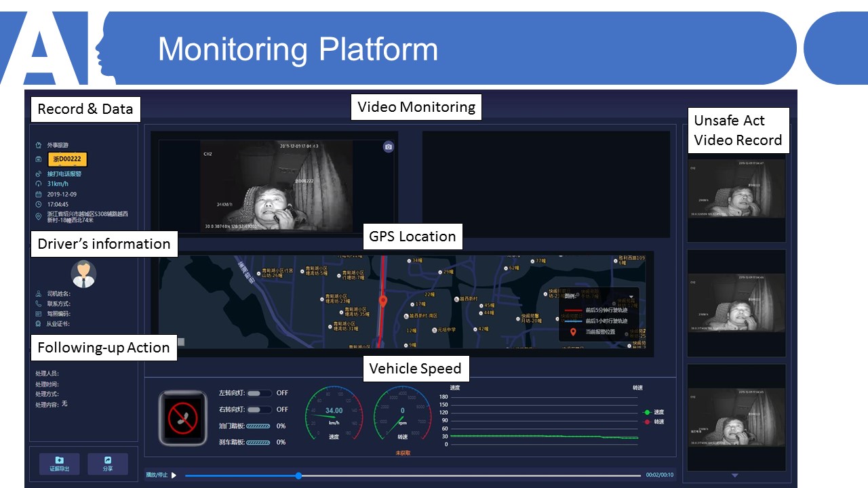Click the no-phone-call warning icon
Viewport: 868px width, 488px height.
182,418
